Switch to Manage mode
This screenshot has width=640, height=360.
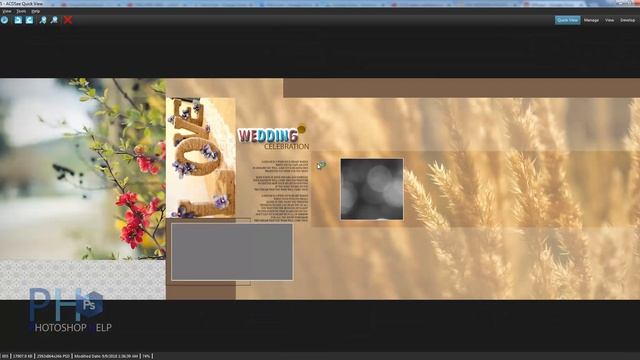591,20
